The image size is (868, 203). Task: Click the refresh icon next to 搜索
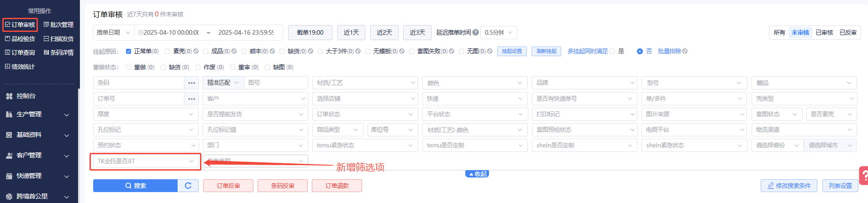[x=188, y=186]
